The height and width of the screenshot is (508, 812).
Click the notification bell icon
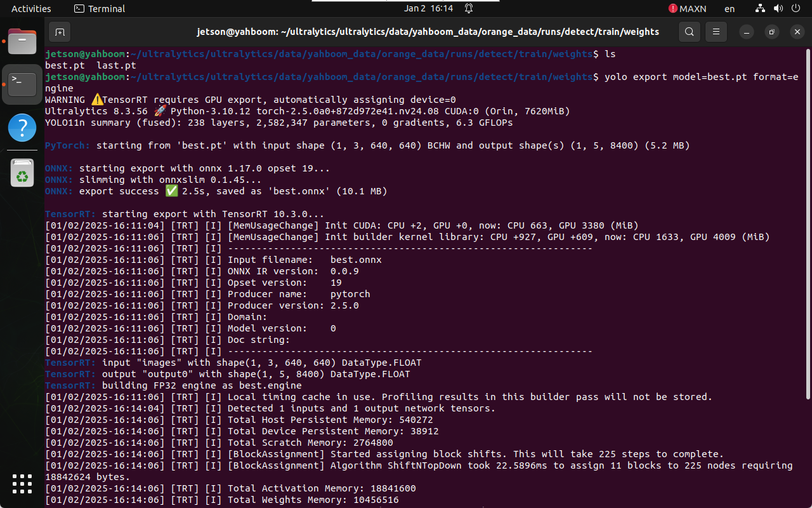tap(469, 9)
